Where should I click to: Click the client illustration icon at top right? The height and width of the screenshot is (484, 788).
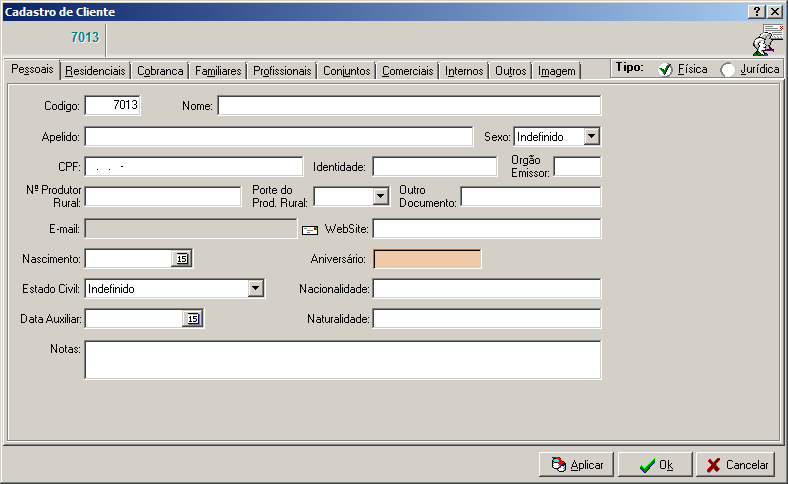[767, 40]
